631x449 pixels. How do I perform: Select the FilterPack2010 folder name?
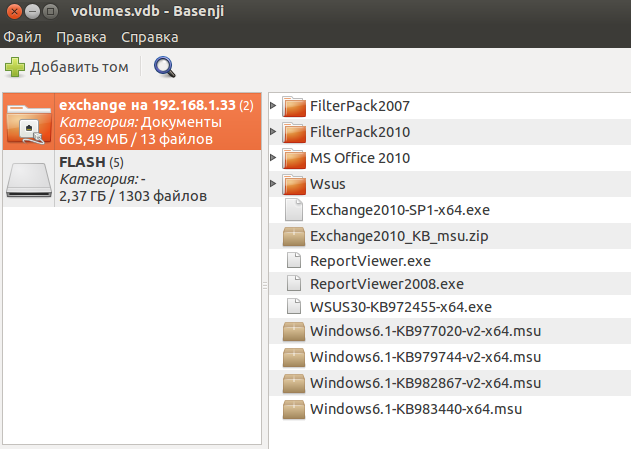[x=360, y=132]
